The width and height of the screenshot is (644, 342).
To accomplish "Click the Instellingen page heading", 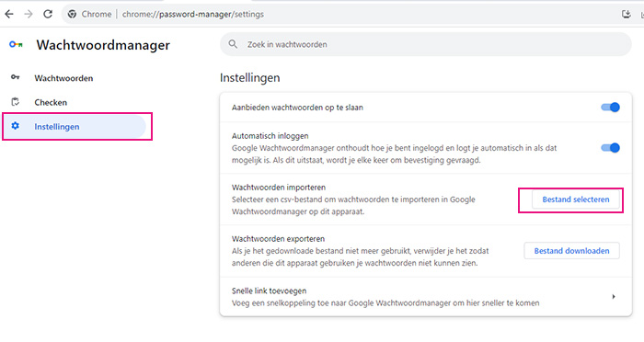I will coord(249,77).
